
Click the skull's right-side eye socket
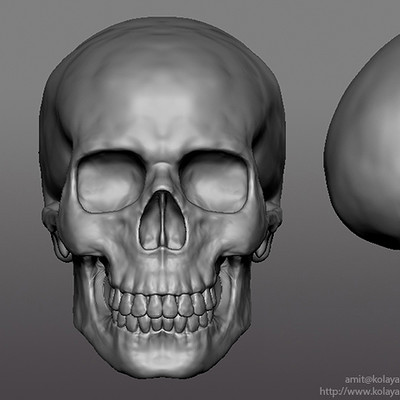(x=214, y=183)
